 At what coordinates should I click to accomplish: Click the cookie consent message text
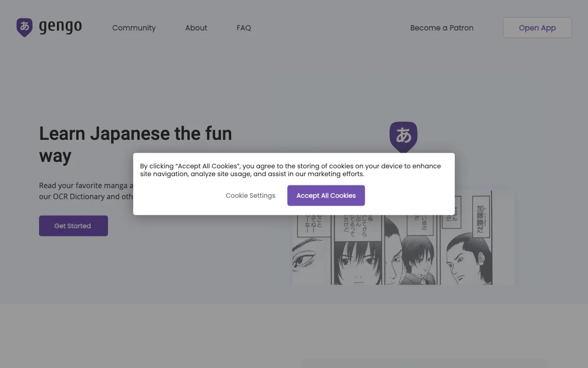click(290, 170)
